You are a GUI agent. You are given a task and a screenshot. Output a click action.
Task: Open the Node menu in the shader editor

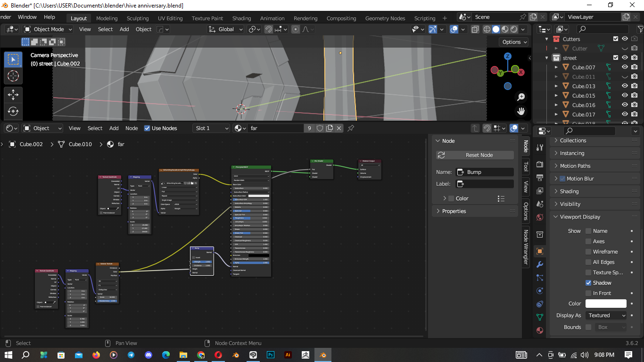click(132, 128)
